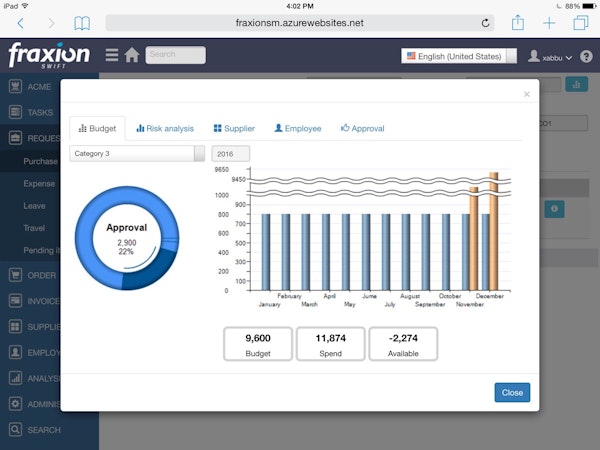
Task: Tap the Safari share icon
Action: tap(517, 22)
